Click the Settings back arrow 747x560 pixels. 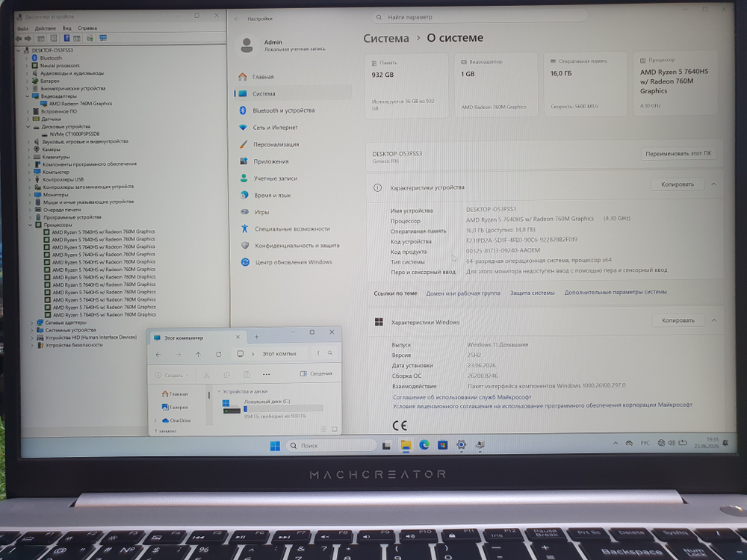coord(238,19)
